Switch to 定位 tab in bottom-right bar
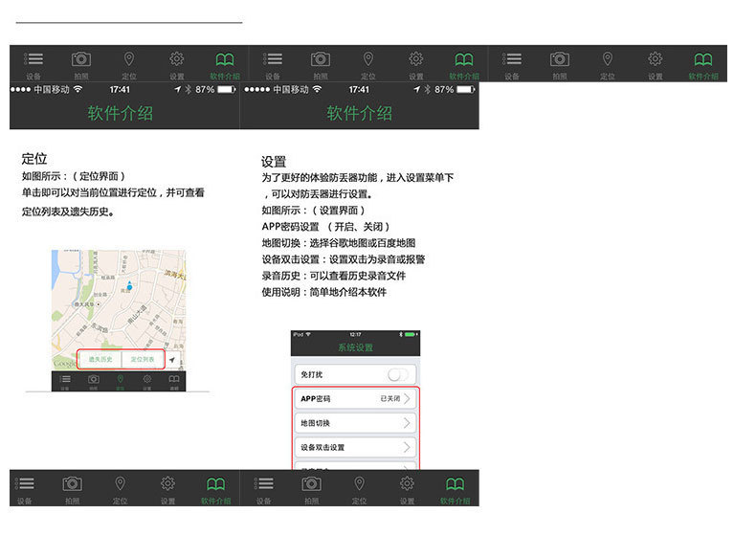Image resolution: width=756 pixels, height=536 pixels. [359, 488]
